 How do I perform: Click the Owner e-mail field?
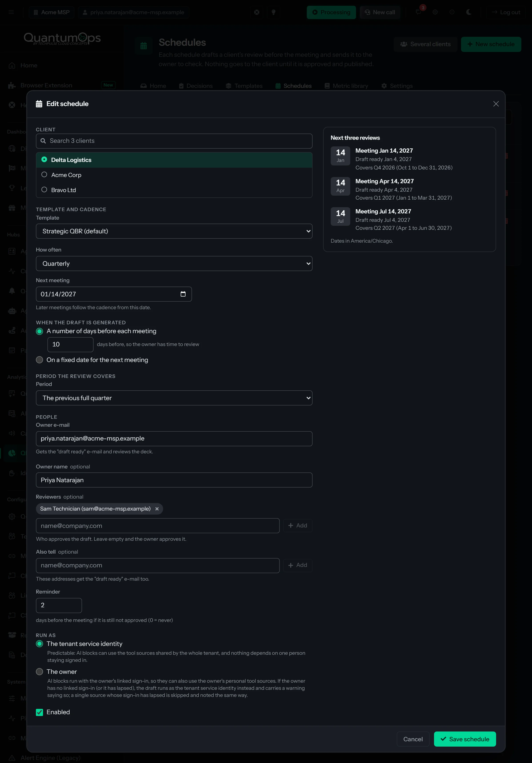coord(174,439)
